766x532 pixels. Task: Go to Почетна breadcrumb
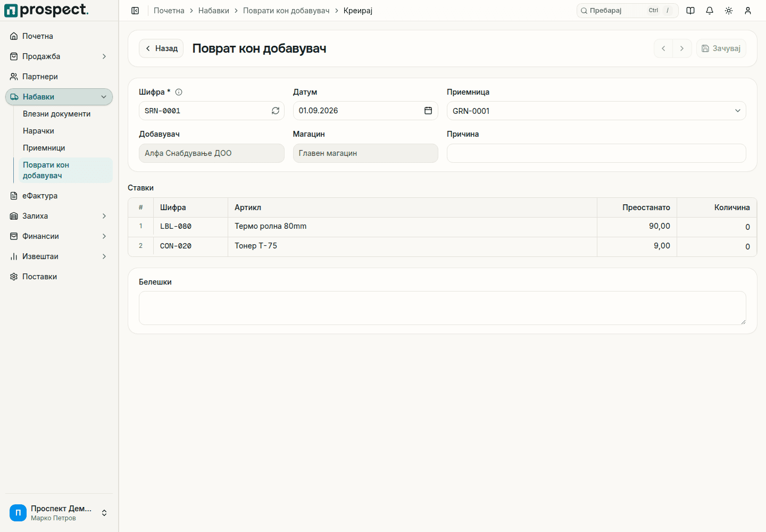(x=169, y=11)
